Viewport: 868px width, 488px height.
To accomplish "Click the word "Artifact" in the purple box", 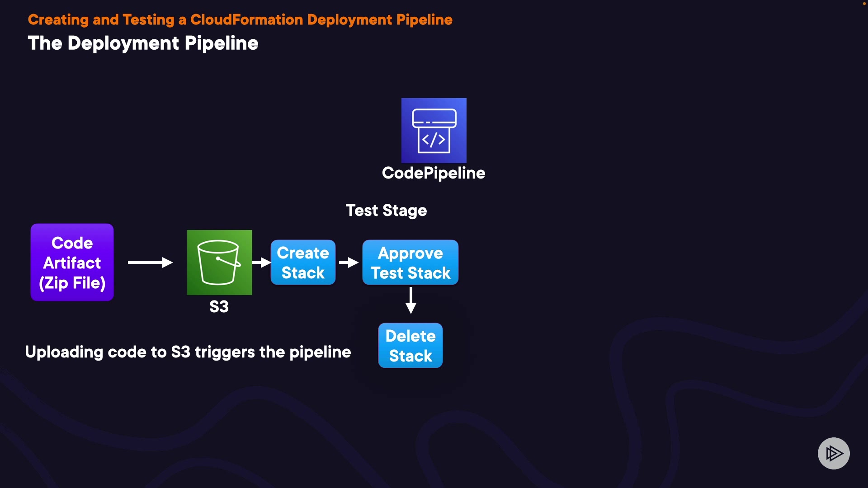I will point(72,263).
